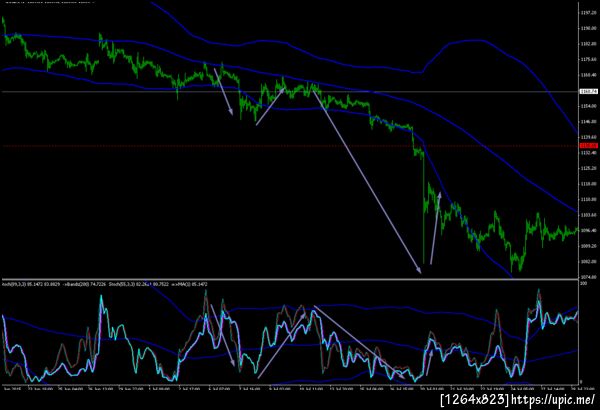Click the 1154.00 price axis label
The image size is (600, 410).
pos(589,106)
